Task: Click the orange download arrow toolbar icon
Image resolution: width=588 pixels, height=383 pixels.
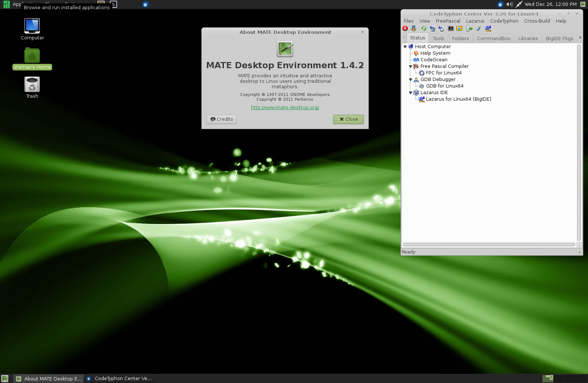Action: coord(414,28)
